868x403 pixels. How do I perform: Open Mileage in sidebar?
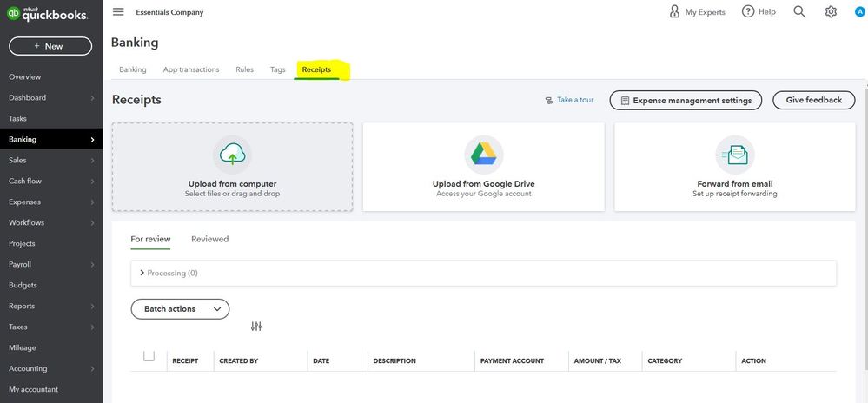(22, 347)
